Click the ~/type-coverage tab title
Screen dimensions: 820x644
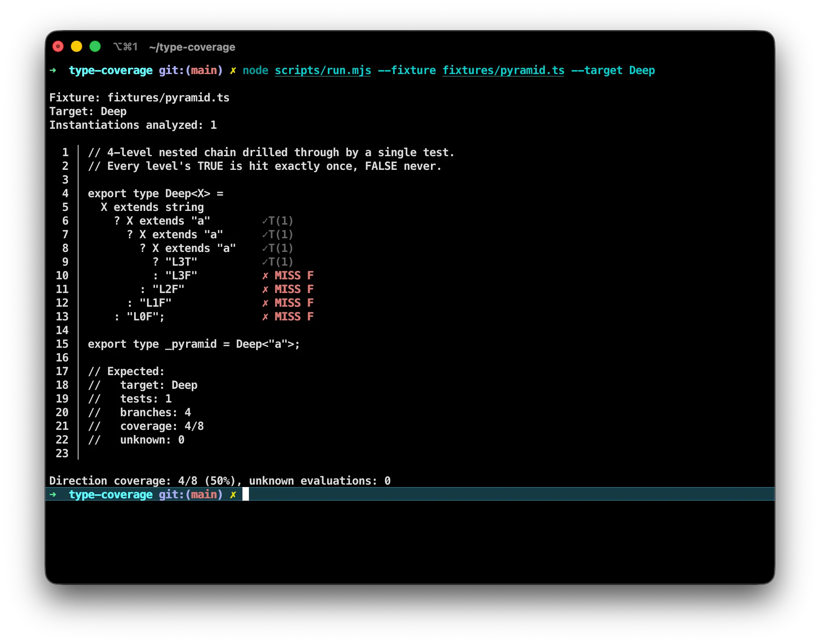click(x=192, y=47)
